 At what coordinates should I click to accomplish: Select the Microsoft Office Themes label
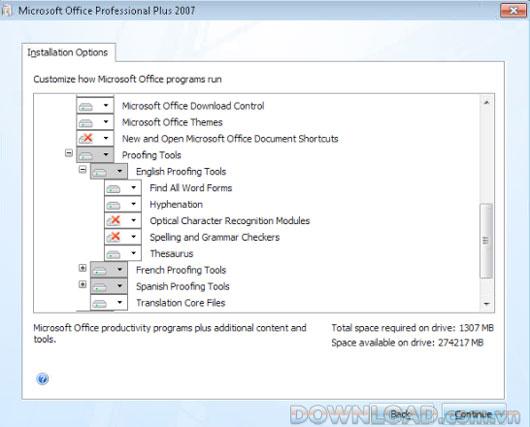(172, 122)
